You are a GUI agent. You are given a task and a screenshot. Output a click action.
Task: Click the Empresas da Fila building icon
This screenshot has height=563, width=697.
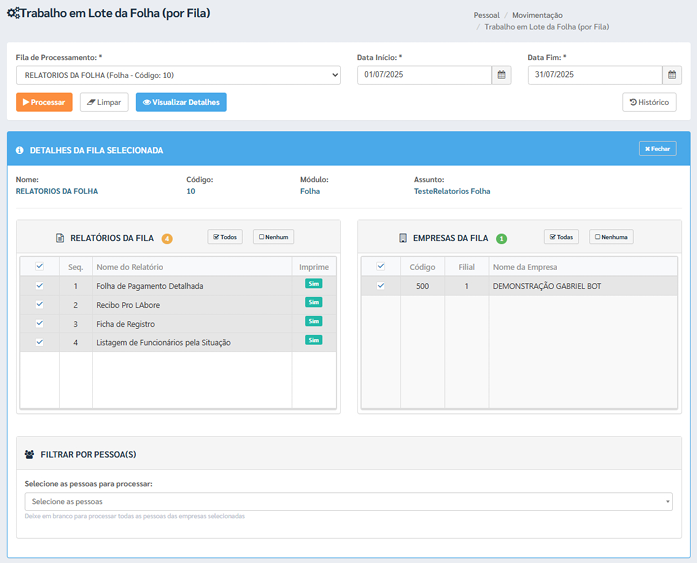pos(403,238)
